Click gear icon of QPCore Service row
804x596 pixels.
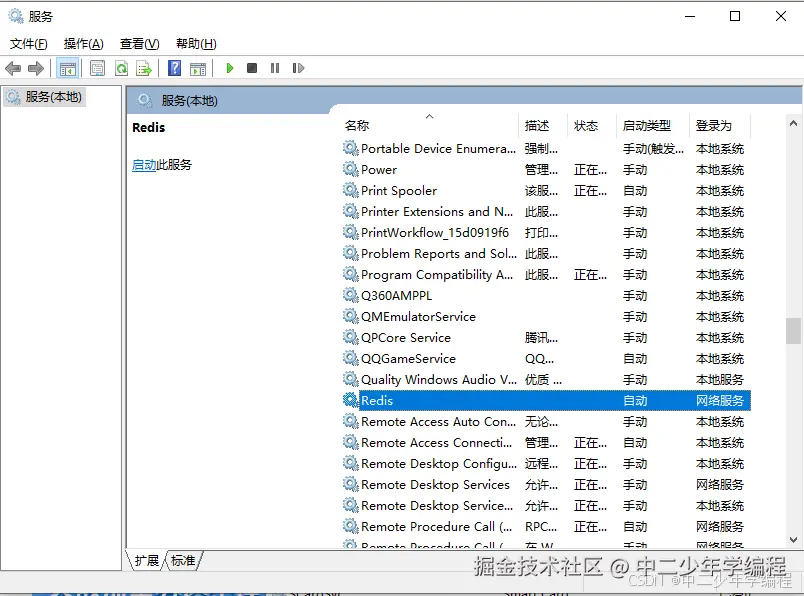click(x=350, y=337)
